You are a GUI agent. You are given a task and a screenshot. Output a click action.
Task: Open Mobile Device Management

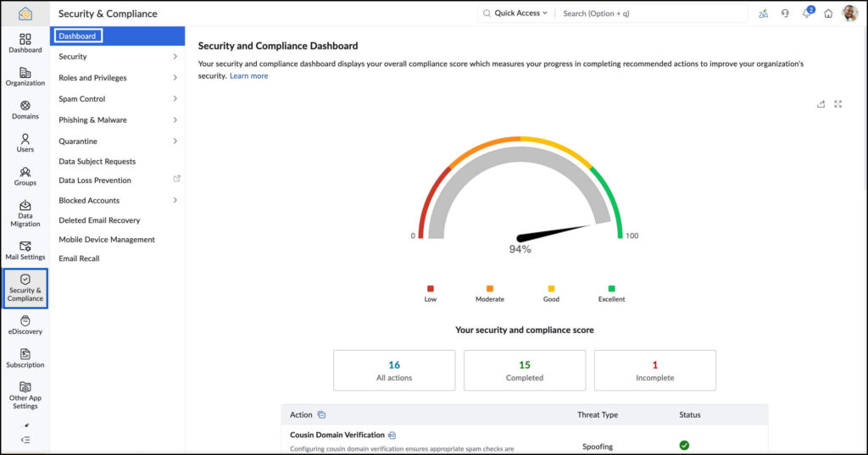coord(107,239)
